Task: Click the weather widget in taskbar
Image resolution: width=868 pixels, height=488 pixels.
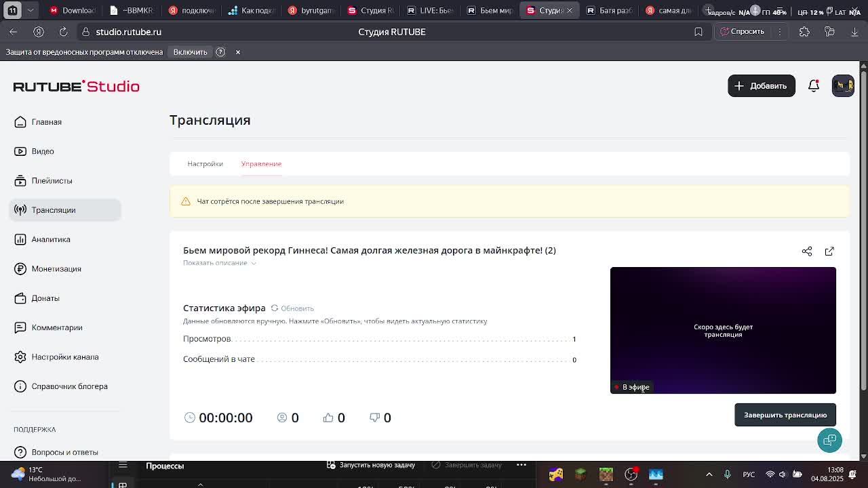Action: tap(46, 474)
